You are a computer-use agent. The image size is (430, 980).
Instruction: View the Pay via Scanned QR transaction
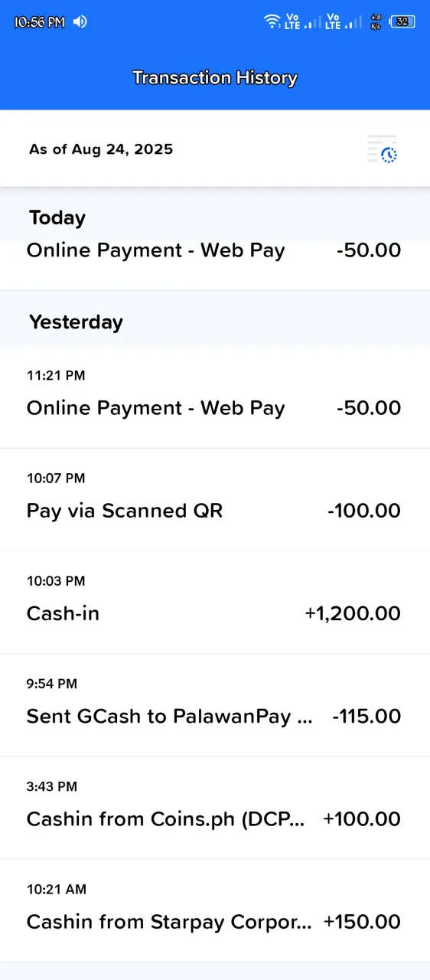215,500
